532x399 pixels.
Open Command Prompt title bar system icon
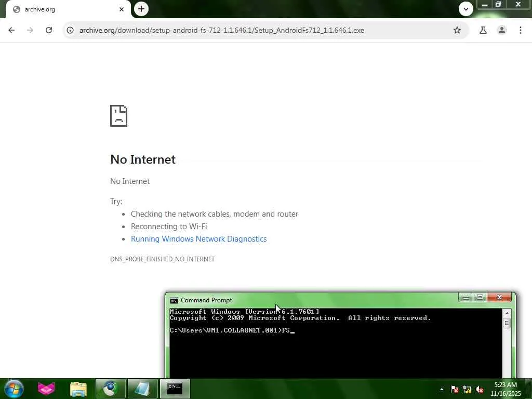click(174, 301)
